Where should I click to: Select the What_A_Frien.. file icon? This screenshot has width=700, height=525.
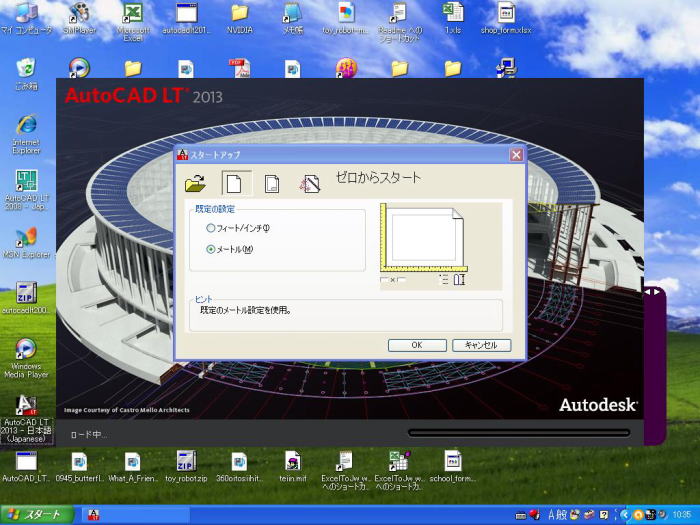click(133, 467)
